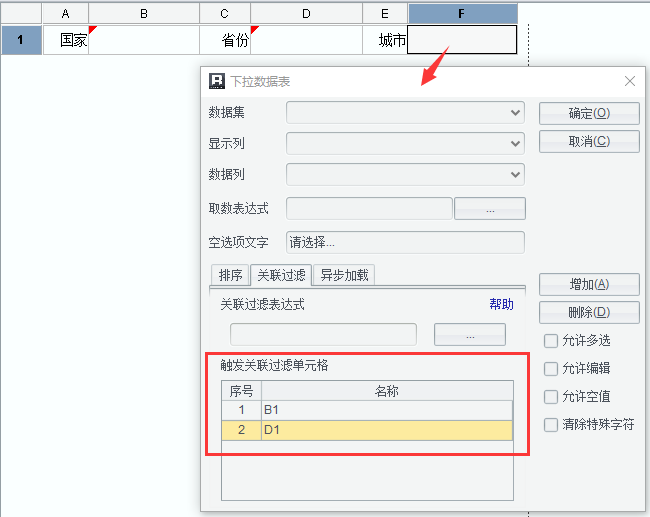Click the 取消(C) button
This screenshot has width=650, height=517.
589,142
